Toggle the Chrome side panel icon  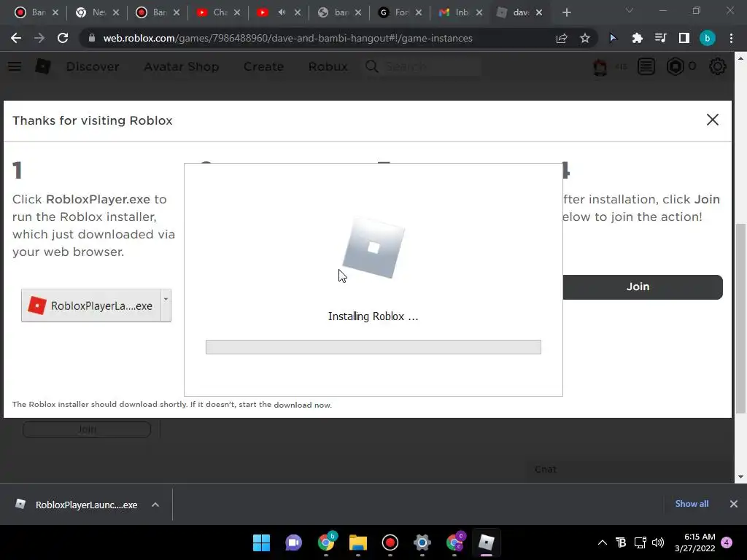pyautogui.click(x=684, y=38)
